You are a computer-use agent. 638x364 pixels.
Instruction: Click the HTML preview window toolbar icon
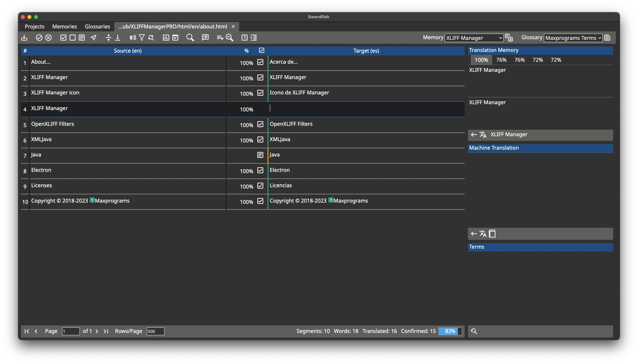tap(175, 38)
